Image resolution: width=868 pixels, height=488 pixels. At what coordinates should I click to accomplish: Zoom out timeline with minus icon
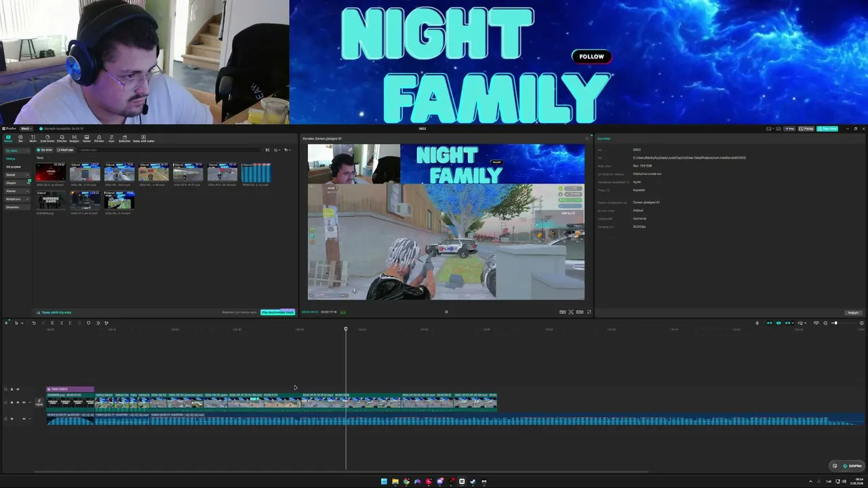825,323
